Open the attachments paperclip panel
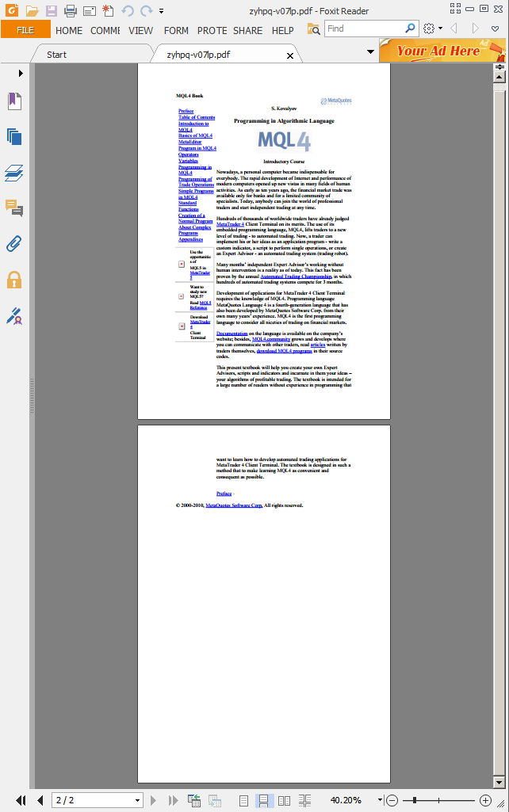 [14, 243]
